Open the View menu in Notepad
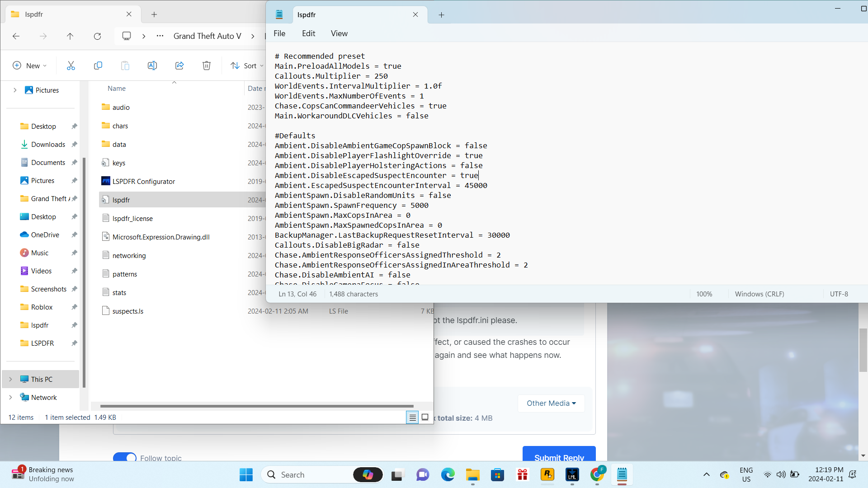The image size is (868, 488). coord(339,33)
